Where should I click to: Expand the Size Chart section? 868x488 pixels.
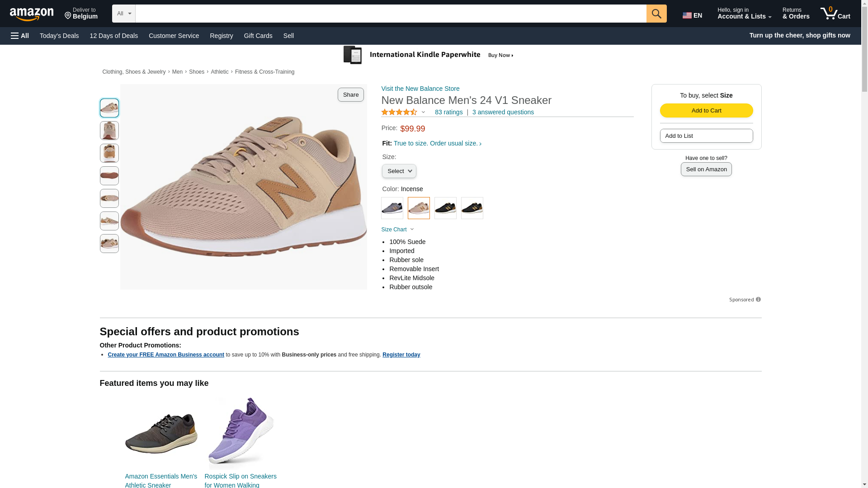(397, 230)
